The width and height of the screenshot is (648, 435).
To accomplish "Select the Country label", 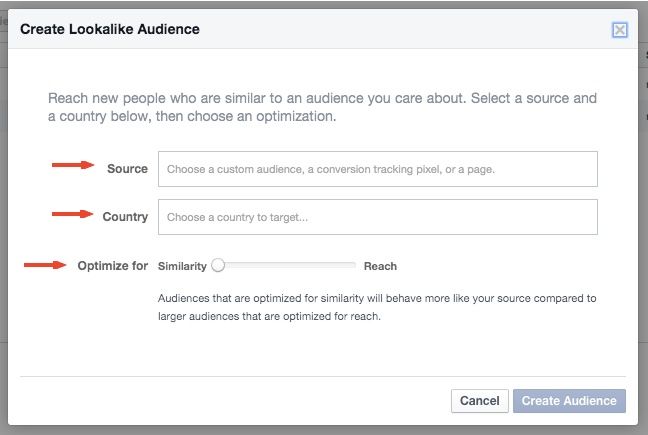I will click(x=125, y=217).
